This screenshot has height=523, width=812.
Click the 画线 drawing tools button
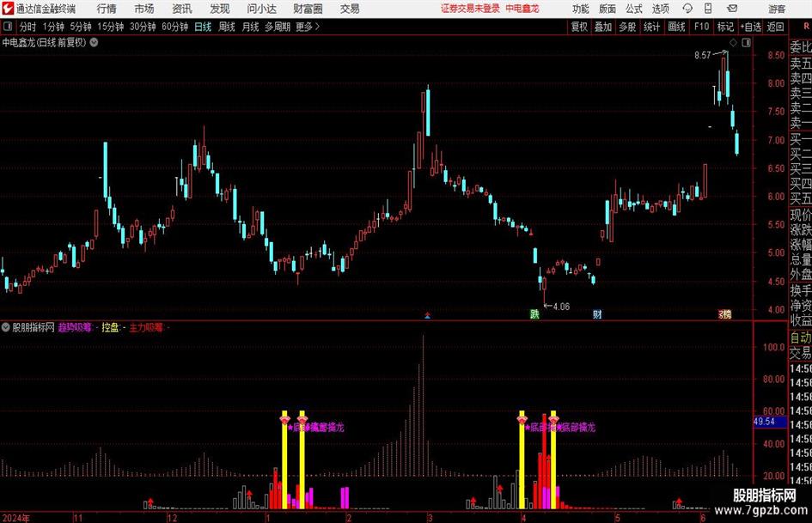(676, 27)
